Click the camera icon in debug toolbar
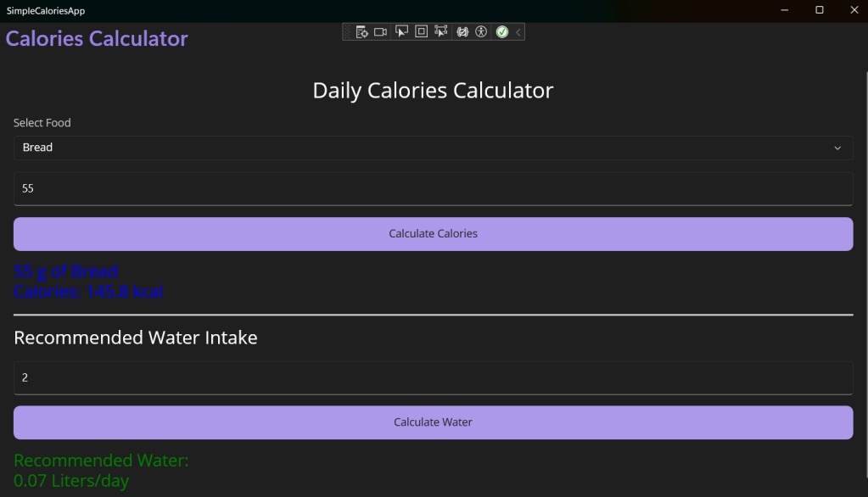 (380, 32)
